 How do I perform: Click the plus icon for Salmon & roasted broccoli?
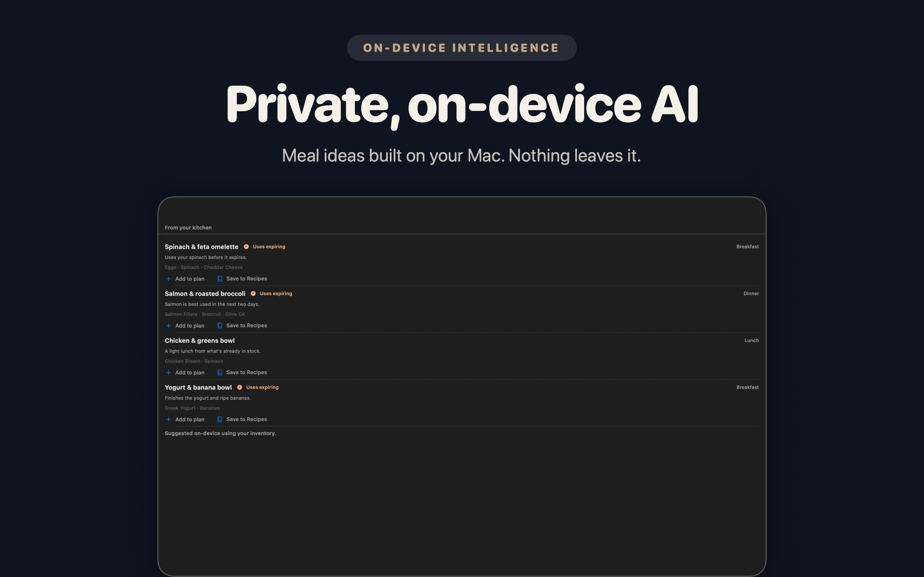168,326
